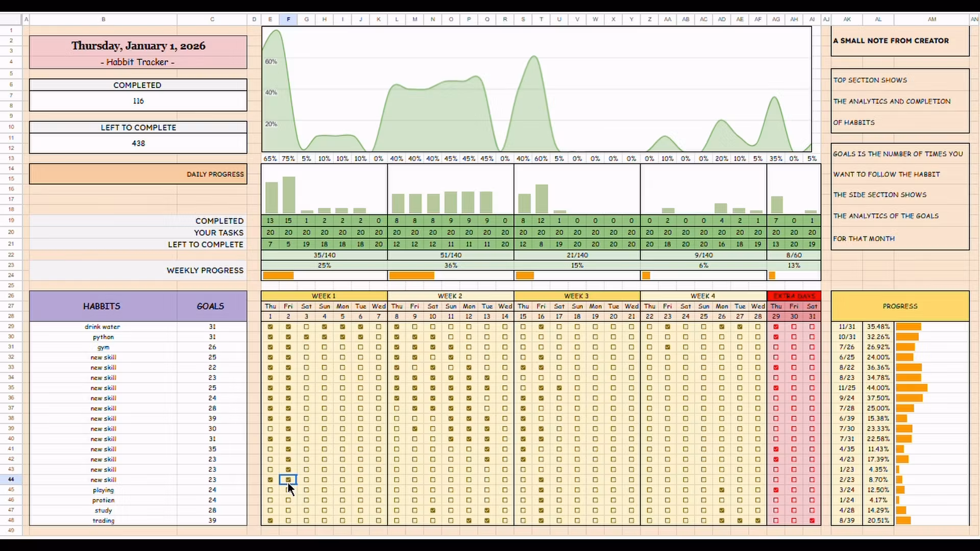Uncheck python checkbox on day 29

[x=776, y=337]
